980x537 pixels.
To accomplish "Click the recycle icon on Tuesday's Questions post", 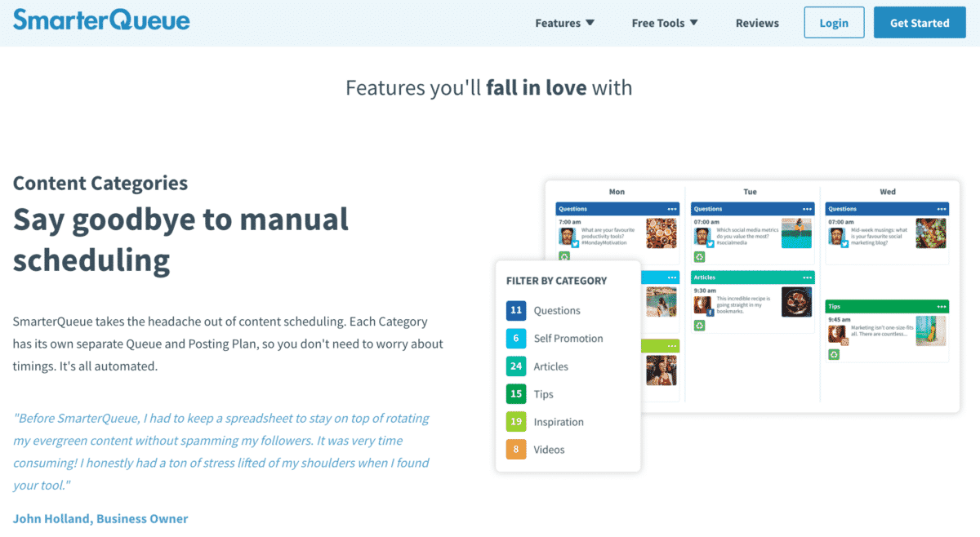I will (x=699, y=256).
